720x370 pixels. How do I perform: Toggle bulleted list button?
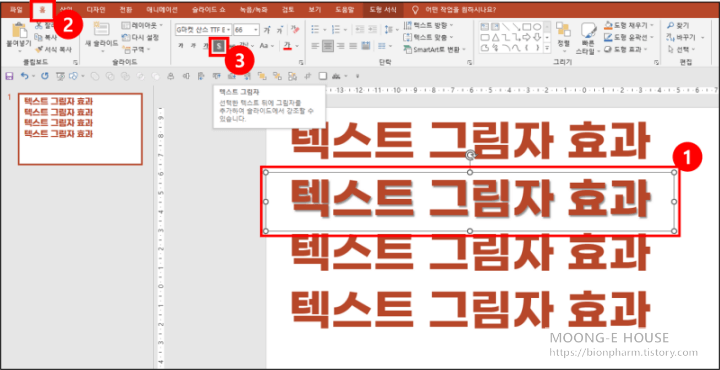pos(315,30)
